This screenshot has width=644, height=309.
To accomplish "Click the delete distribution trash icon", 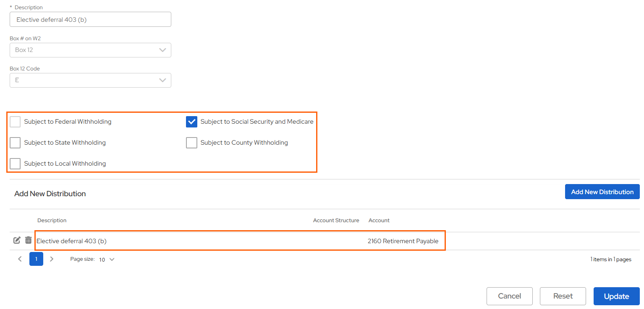I will (28, 240).
